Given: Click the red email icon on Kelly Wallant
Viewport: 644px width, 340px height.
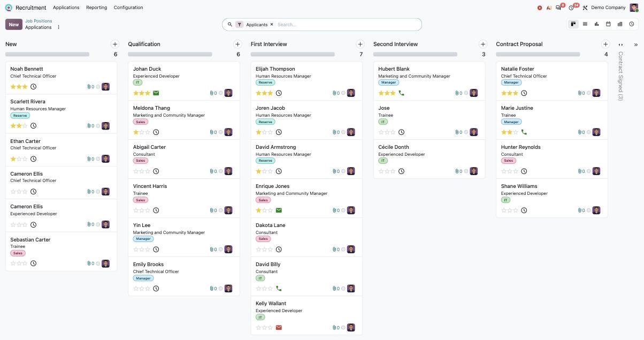Looking at the screenshot, I should pyautogui.click(x=279, y=328).
